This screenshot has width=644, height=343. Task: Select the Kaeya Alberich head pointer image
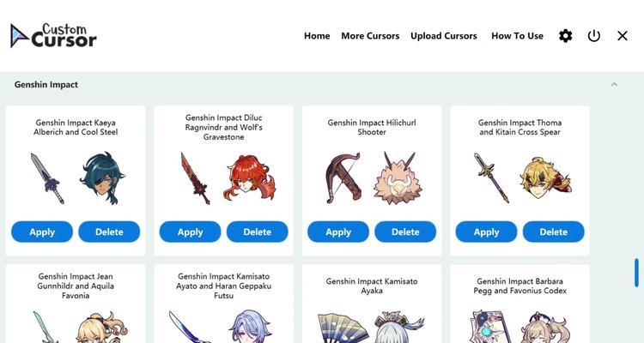point(102,178)
